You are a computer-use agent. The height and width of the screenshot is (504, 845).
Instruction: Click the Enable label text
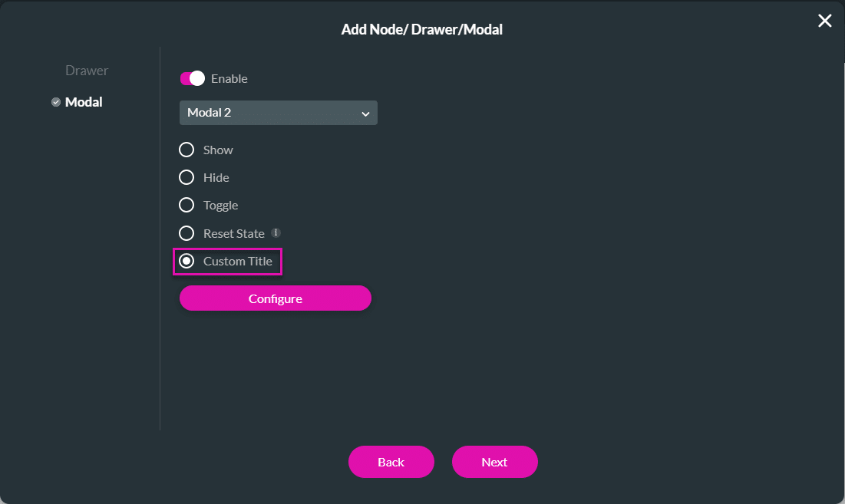click(x=230, y=78)
